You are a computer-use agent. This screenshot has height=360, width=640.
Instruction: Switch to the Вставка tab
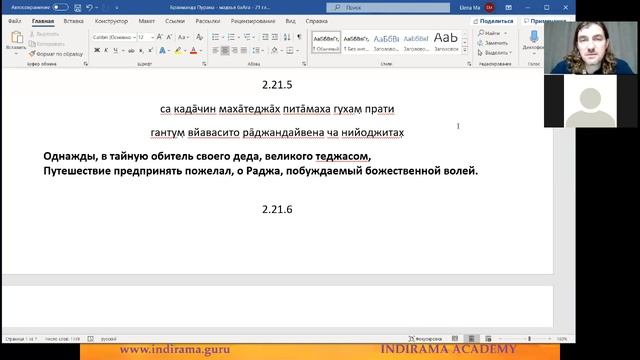click(74, 21)
